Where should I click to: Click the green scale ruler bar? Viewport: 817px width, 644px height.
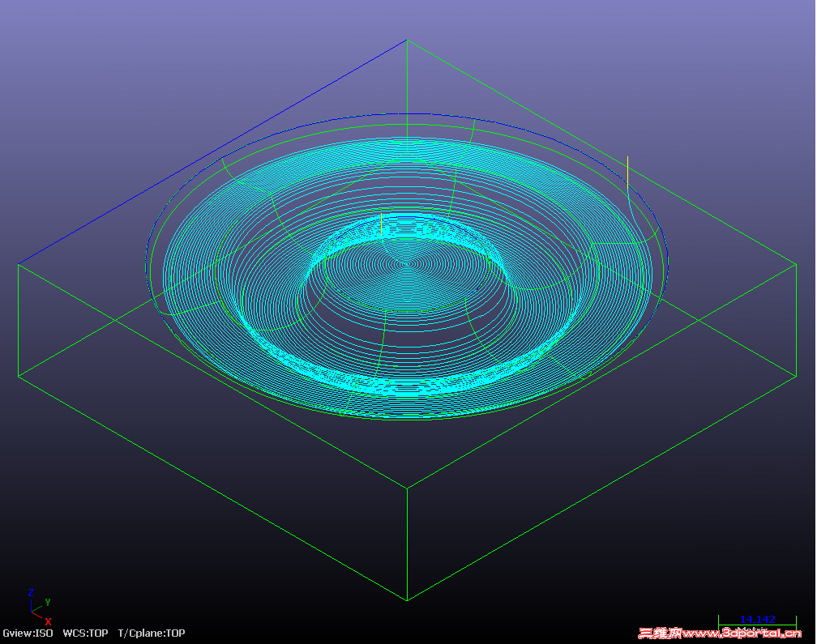pyautogui.click(x=757, y=624)
